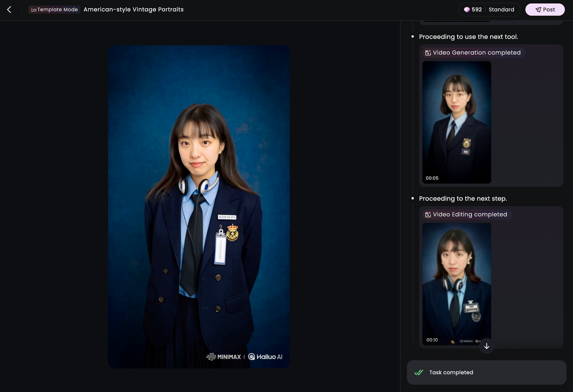
Task: Click the Video Editing completed icon
Action: pos(428,215)
